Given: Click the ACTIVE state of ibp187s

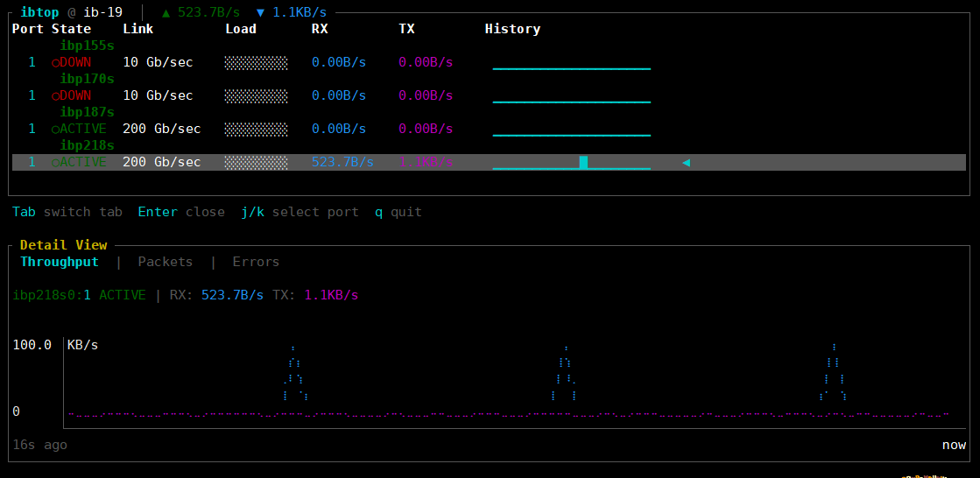Looking at the screenshot, I should (79, 129).
